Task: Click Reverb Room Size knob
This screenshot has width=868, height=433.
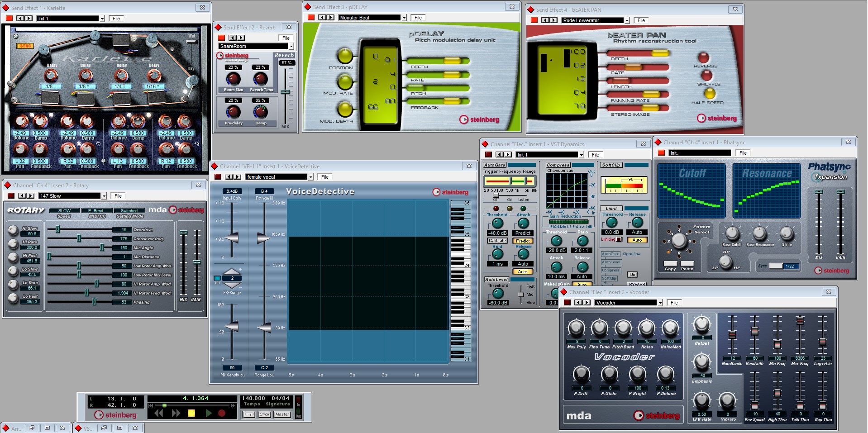Action: (233, 79)
